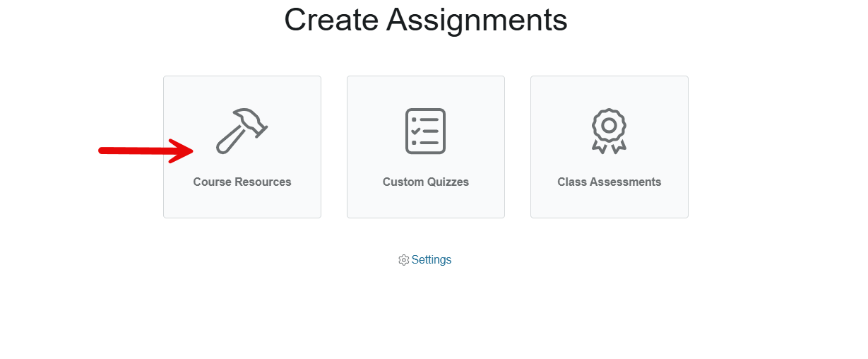868x359 pixels.
Task: Click the word Quizzes on the middle card
Action: point(448,182)
